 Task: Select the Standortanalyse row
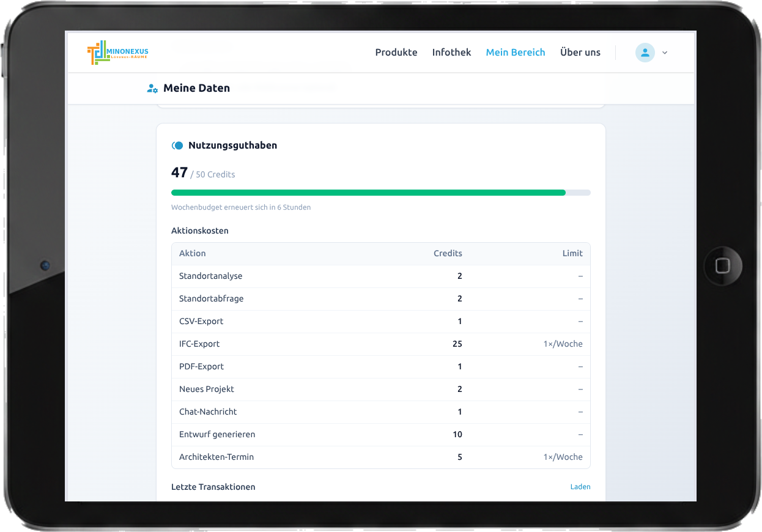click(x=380, y=276)
